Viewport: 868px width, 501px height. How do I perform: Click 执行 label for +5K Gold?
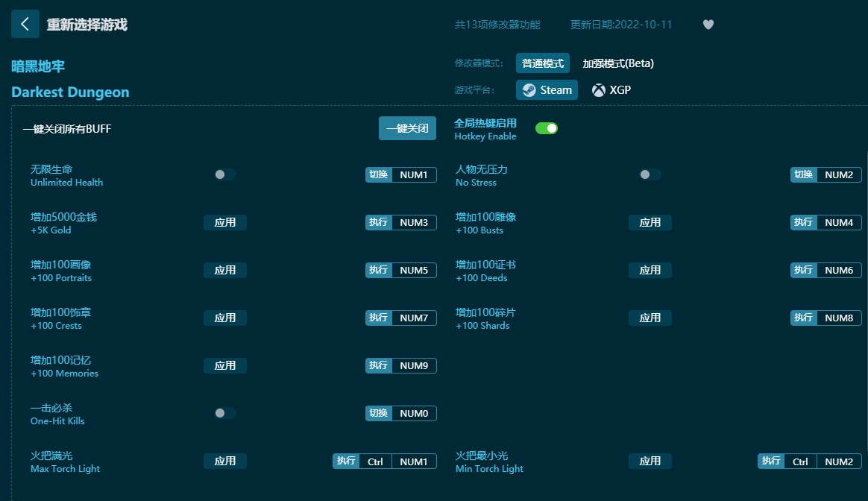click(379, 223)
